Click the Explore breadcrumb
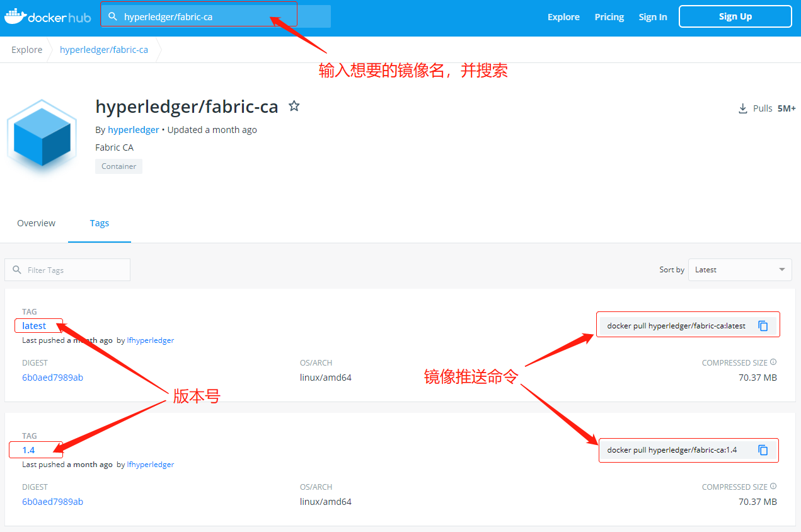This screenshot has height=532, width=801. coord(27,50)
